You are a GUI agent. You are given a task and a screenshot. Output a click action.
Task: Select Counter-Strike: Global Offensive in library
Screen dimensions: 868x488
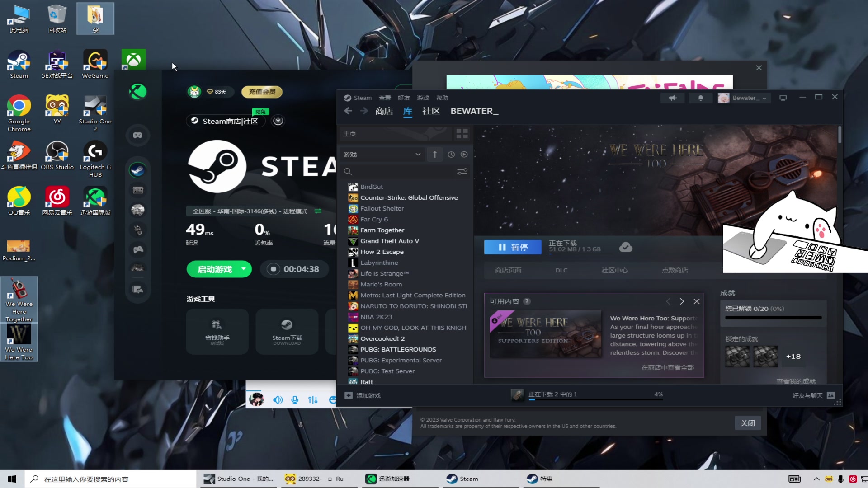coord(409,197)
